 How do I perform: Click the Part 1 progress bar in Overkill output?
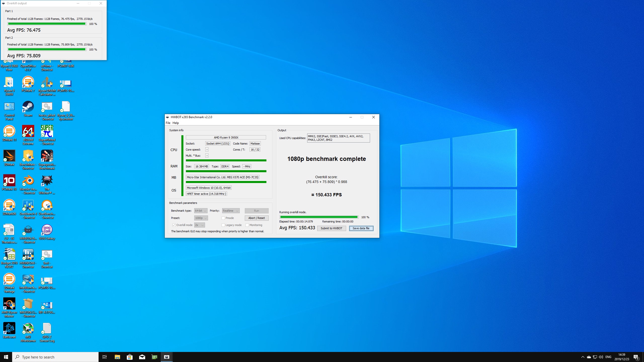click(47, 24)
